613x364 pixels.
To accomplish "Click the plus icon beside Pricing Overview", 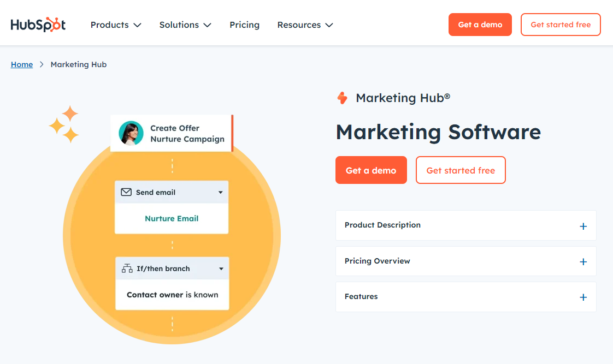I will point(583,261).
